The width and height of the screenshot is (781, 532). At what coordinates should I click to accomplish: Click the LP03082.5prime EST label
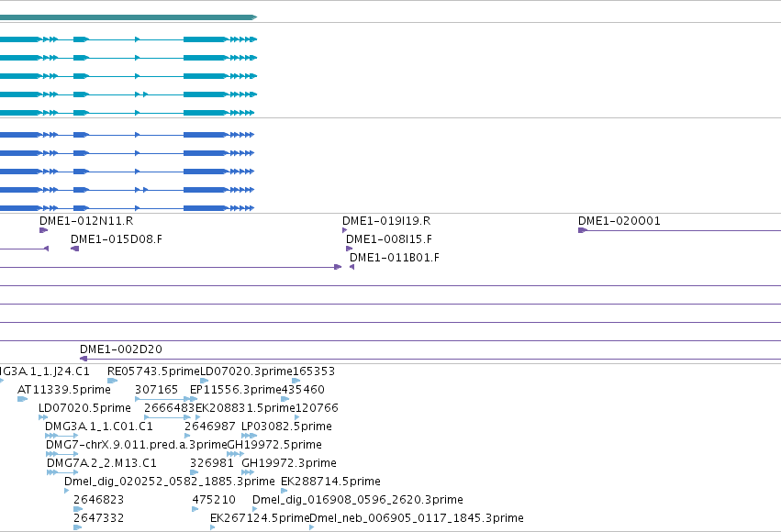(x=286, y=427)
